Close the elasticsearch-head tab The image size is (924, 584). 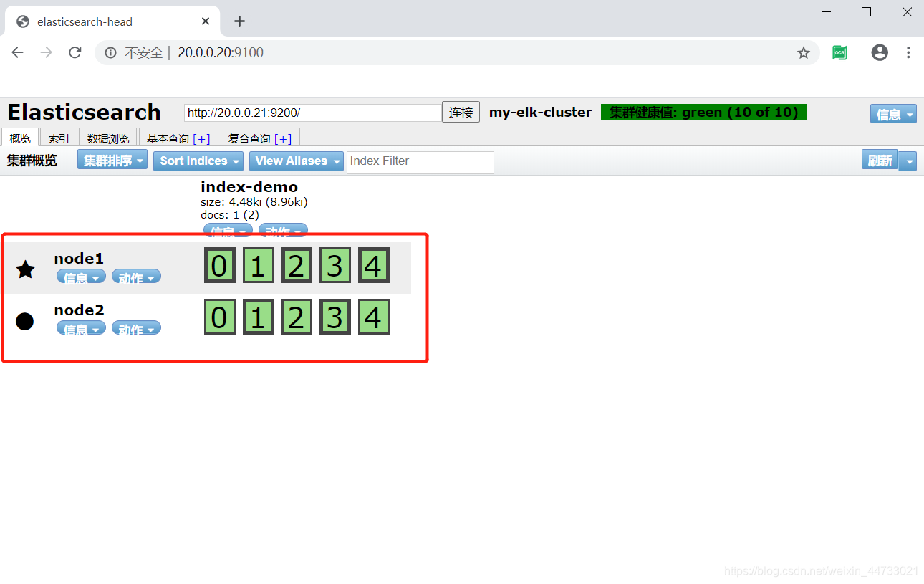tap(206, 21)
